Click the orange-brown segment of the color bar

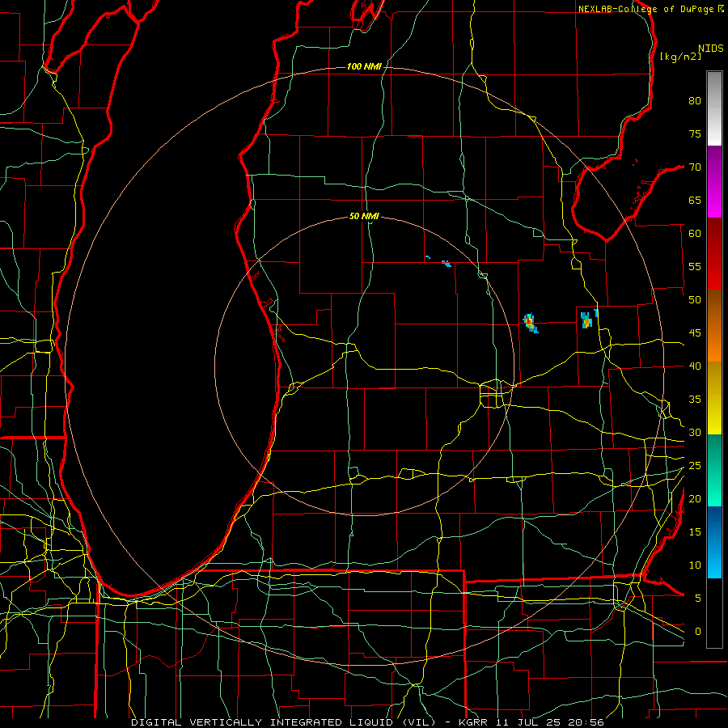point(714,326)
